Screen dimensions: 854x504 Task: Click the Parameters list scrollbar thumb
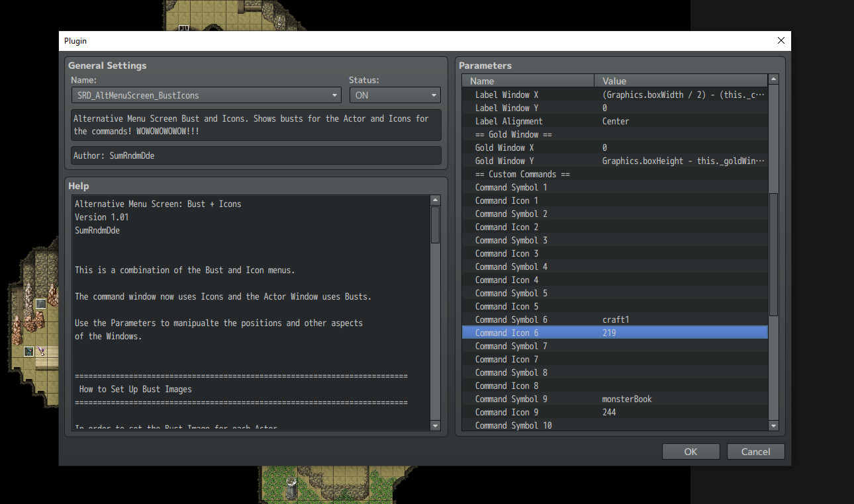click(773, 255)
